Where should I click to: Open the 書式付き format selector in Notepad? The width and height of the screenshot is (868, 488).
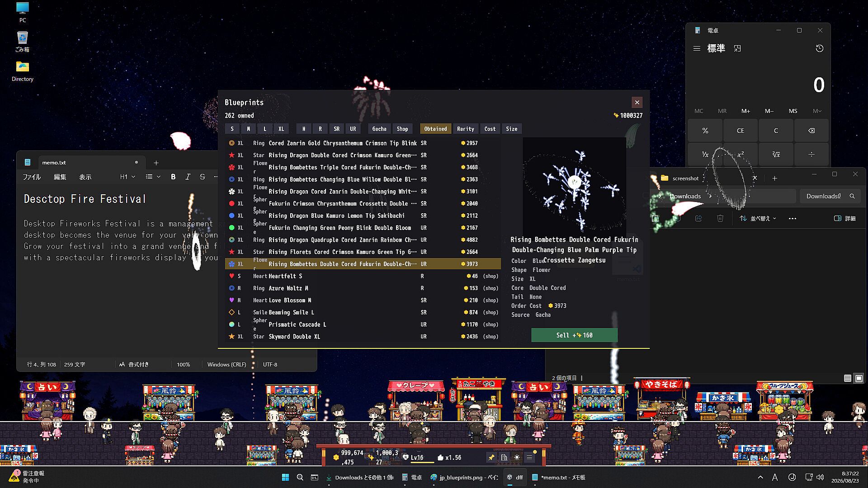point(134,365)
